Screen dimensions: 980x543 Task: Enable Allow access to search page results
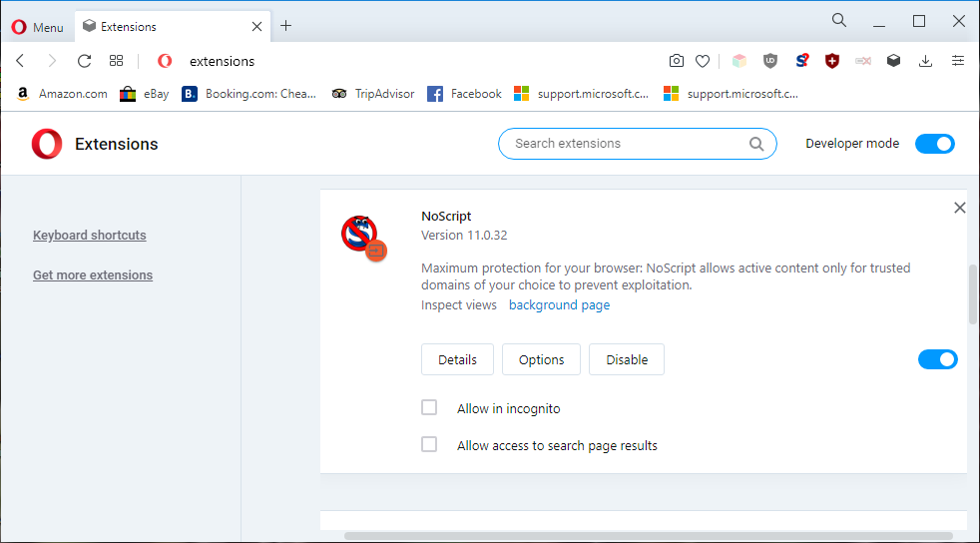(429, 444)
